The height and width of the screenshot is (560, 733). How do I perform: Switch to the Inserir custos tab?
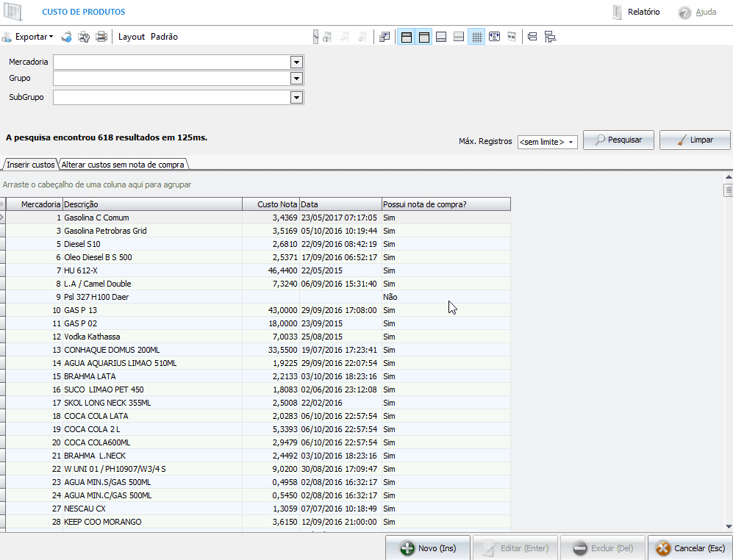click(30, 165)
